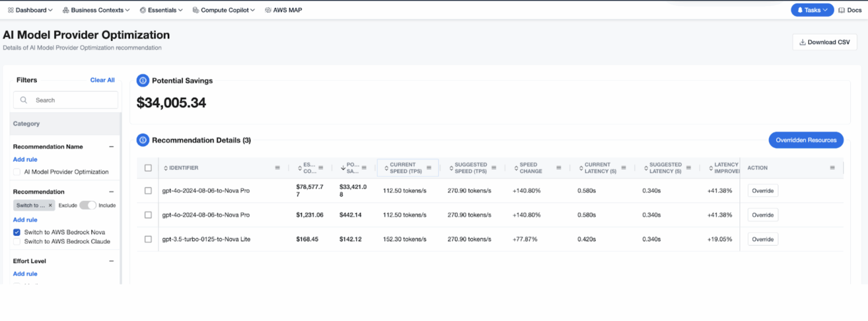This screenshot has width=868, height=321.
Task: Select the row with estimated cost $1,231.06
Action: coord(148,215)
